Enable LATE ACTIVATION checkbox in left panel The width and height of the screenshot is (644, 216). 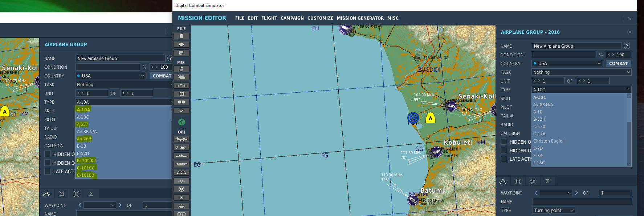point(48,171)
